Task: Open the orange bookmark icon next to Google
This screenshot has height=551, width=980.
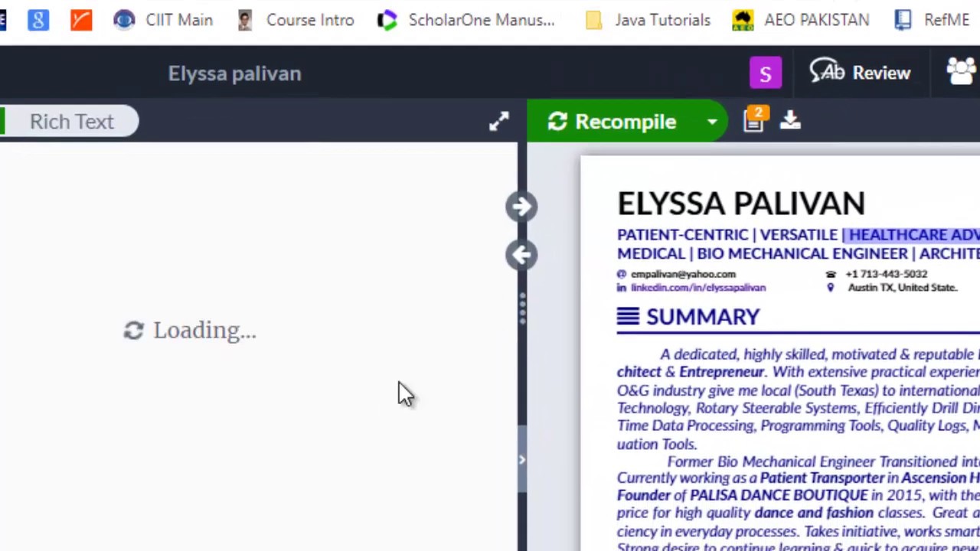Action: [x=80, y=20]
